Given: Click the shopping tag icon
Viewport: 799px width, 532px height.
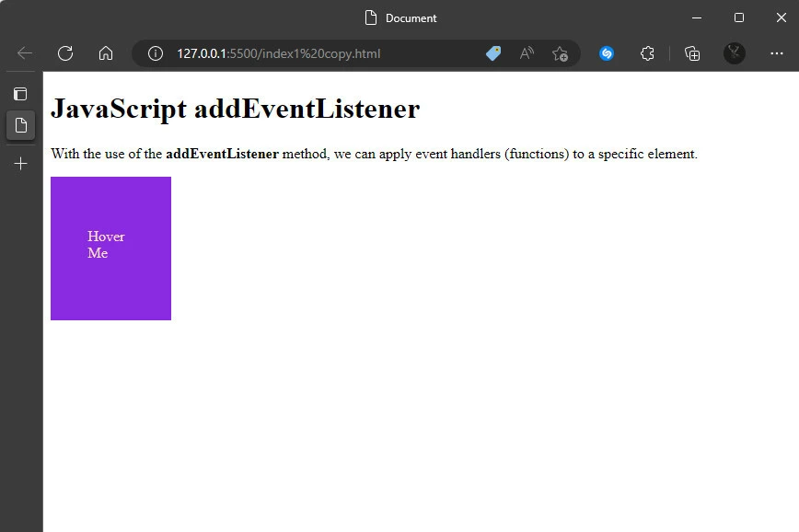Looking at the screenshot, I should pyautogui.click(x=493, y=53).
